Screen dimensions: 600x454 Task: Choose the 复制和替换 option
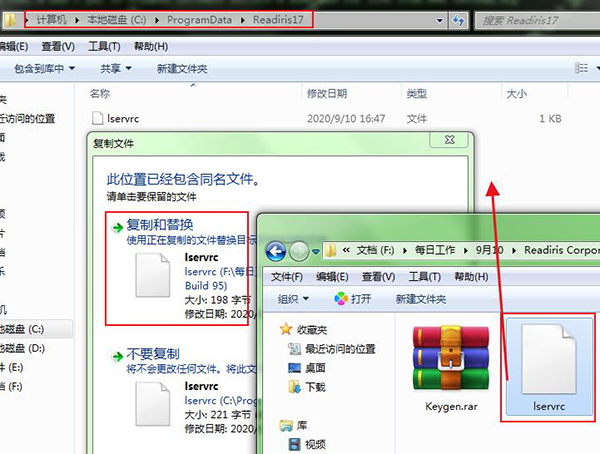pos(160,225)
